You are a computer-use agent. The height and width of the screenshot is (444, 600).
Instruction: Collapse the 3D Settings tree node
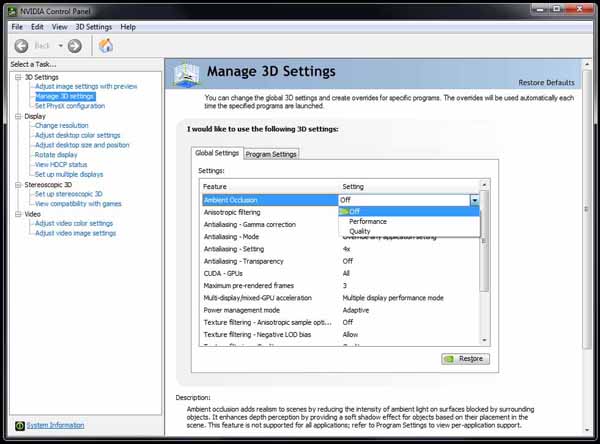click(x=18, y=77)
